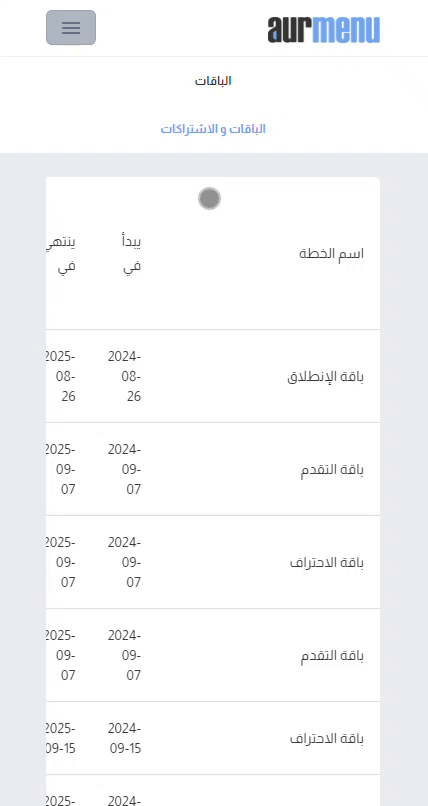Click 2024-09-07 start date in first باقة الاحتراف row

tap(125, 562)
